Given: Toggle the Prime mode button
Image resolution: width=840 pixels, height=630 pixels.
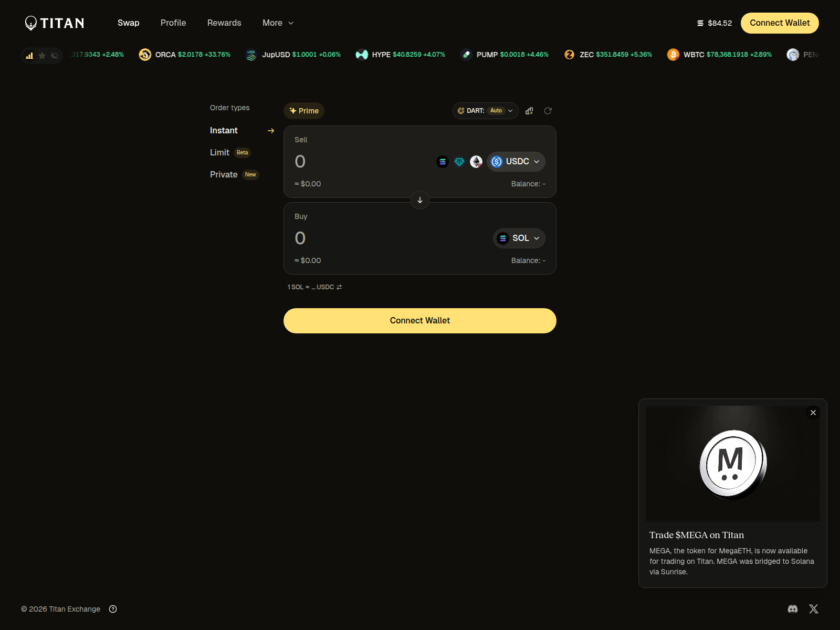Looking at the screenshot, I should pyautogui.click(x=304, y=111).
